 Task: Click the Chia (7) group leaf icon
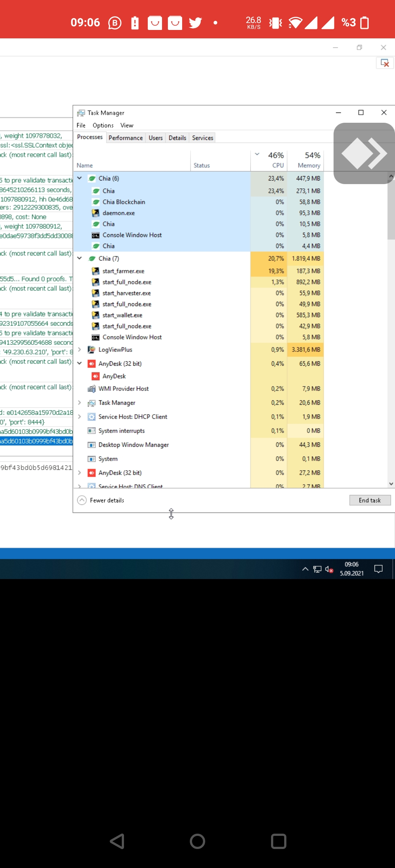(x=92, y=258)
